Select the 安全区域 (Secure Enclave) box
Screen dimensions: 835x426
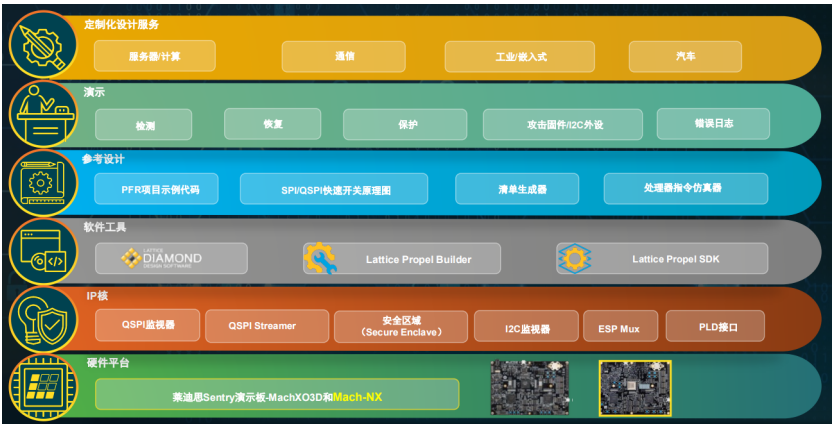point(401,326)
